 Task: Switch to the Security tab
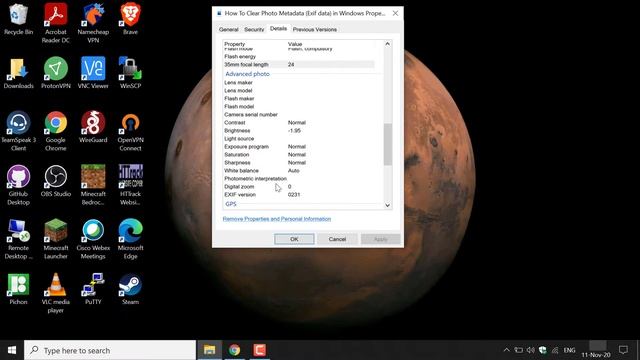coord(254,29)
